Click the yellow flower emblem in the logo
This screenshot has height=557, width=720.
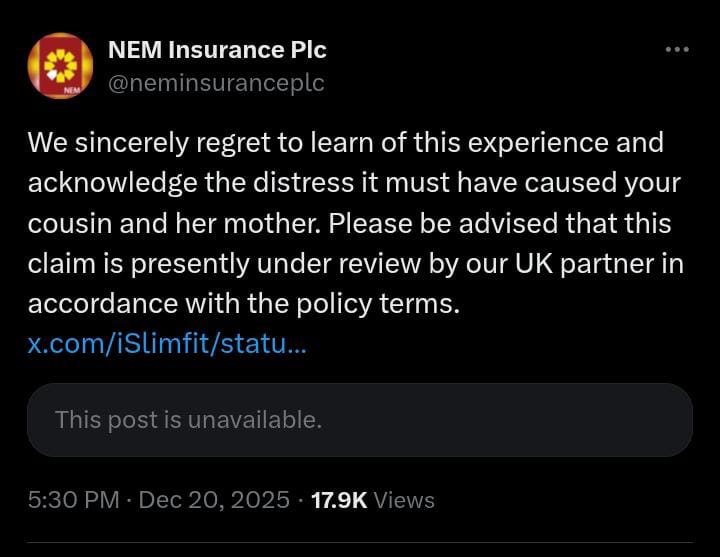tap(61, 63)
